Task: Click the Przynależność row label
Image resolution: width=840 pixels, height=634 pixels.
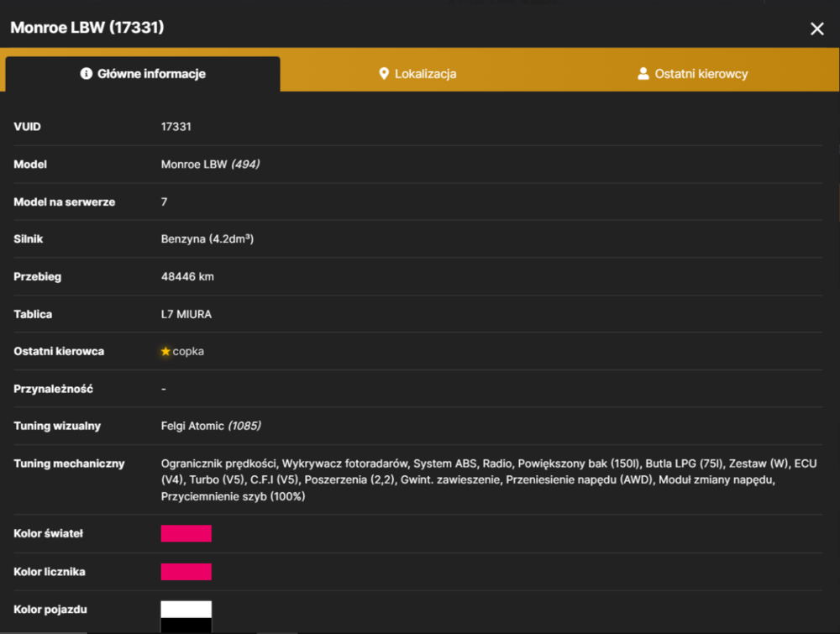Action: tap(54, 389)
